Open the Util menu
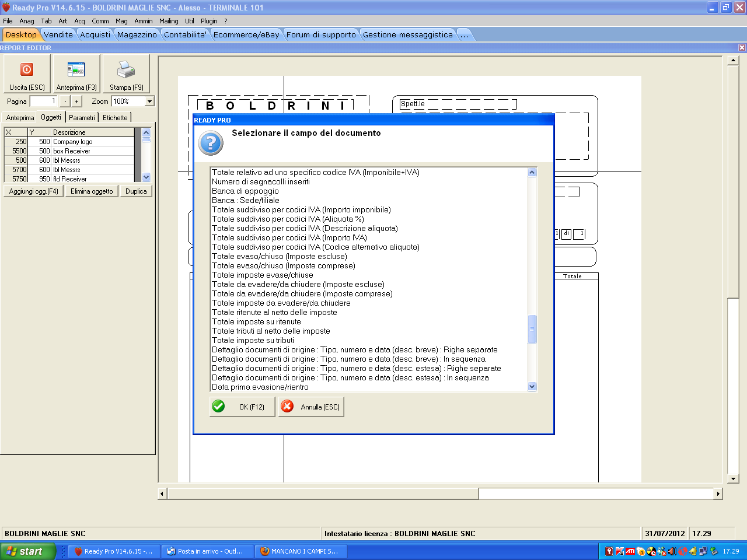747x560 pixels. tap(190, 21)
